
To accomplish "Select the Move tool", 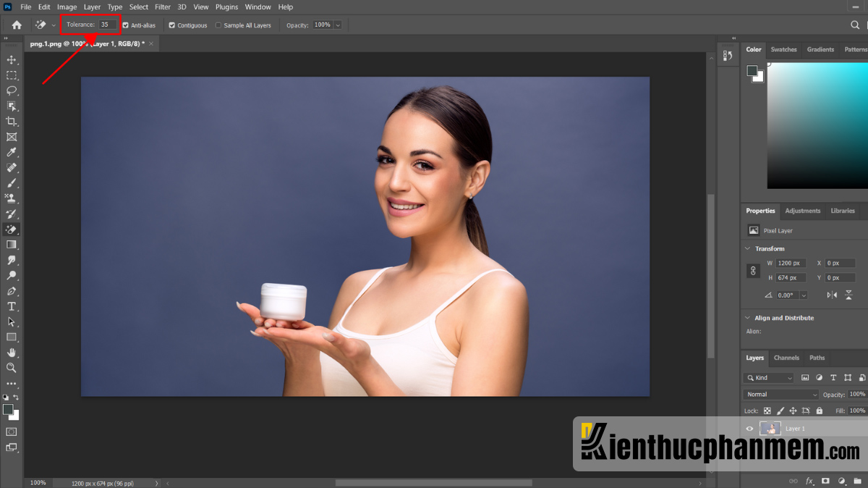I will (x=12, y=59).
